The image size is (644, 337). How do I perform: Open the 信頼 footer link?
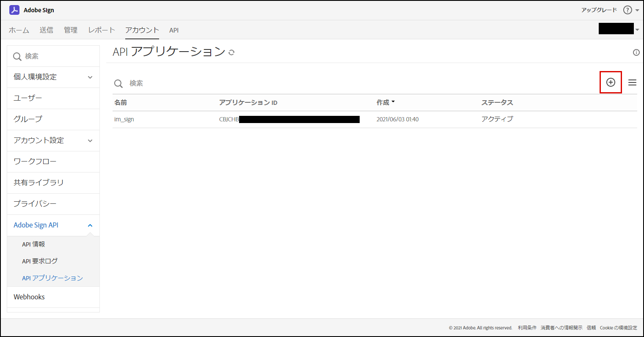point(591,328)
